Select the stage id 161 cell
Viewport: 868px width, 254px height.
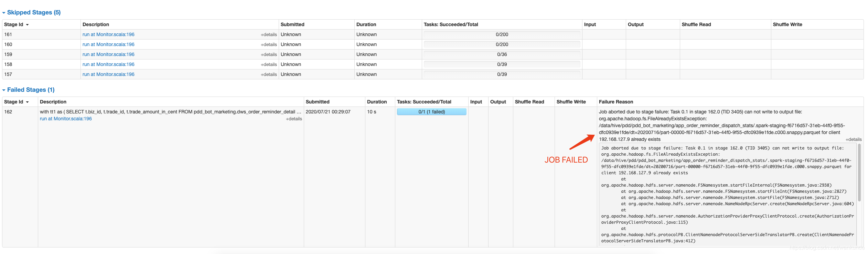[x=41, y=34]
